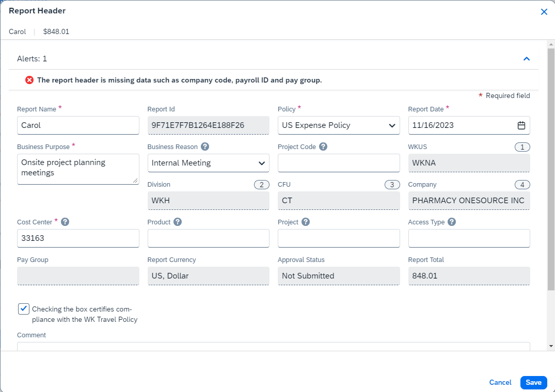
Task: Click the Report Name input field
Action: pyautogui.click(x=78, y=125)
